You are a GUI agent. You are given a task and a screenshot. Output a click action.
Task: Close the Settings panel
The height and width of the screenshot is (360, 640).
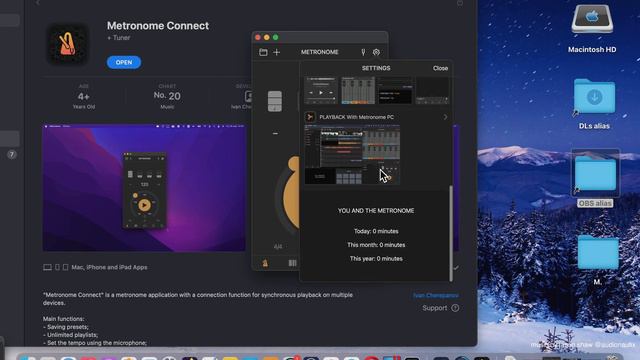point(440,68)
